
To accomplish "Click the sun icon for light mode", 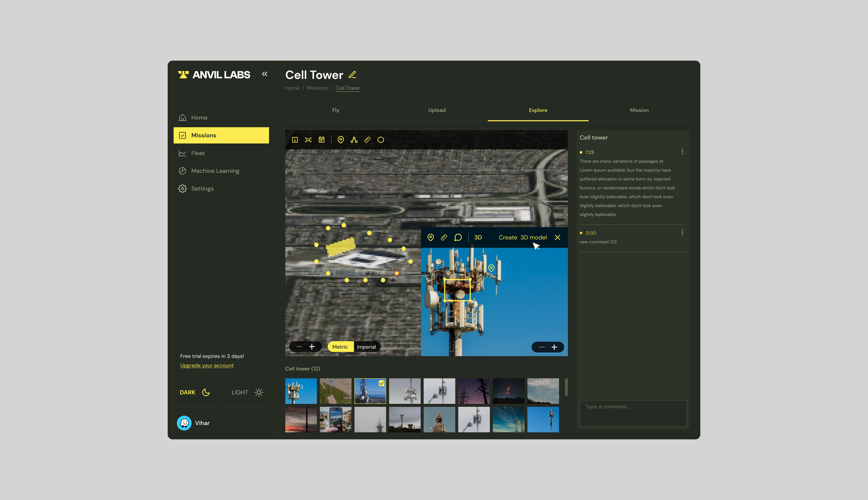I will point(259,392).
